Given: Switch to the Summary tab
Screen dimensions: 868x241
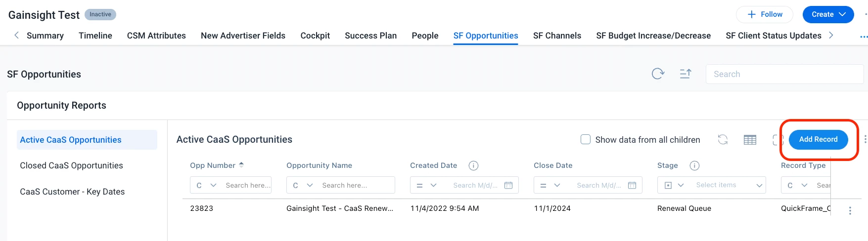Looking at the screenshot, I should [x=45, y=36].
